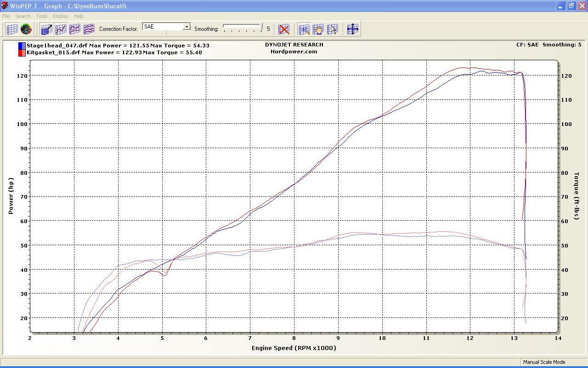
Task: Click the DYNOJET RESEARCH heading text
Action: 294,45
